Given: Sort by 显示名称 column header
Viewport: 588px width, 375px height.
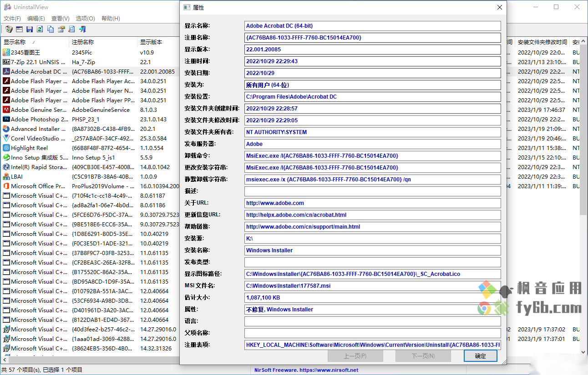Looking at the screenshot, I should [x=35, y=42].
